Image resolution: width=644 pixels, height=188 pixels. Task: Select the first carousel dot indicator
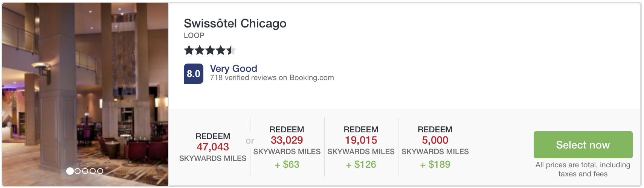[x=70, y=171]
